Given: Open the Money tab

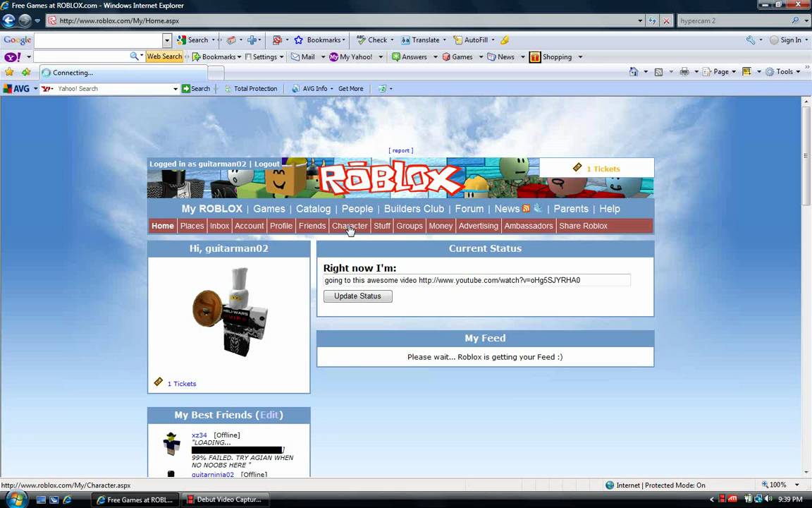Looking at the screenshot, I should [441, 226].
